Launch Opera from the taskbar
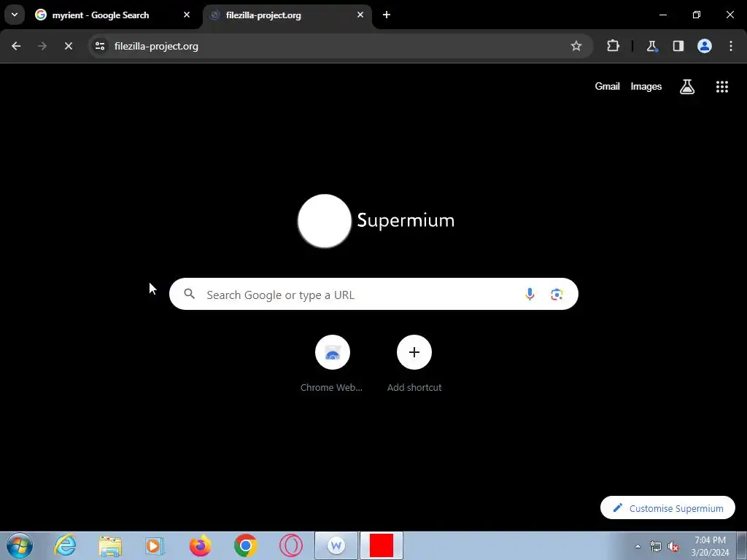Screen dimensions: 747x560 click(290, 545)
